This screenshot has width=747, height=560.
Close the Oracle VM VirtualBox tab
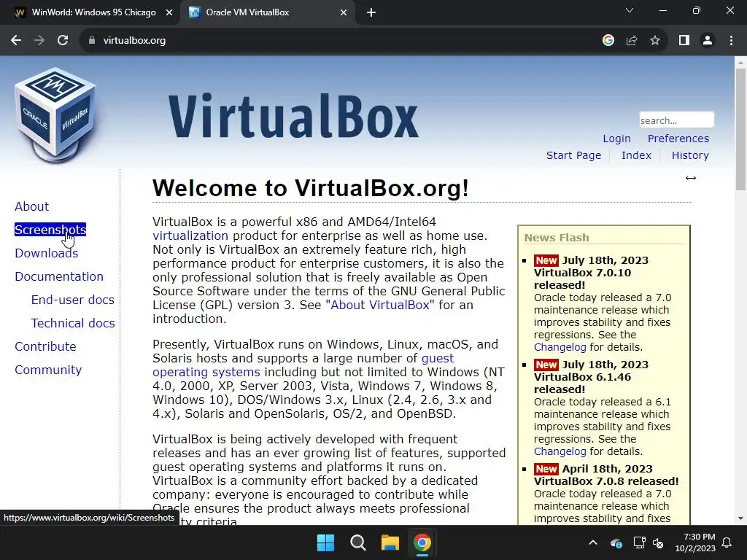(344, 13)
